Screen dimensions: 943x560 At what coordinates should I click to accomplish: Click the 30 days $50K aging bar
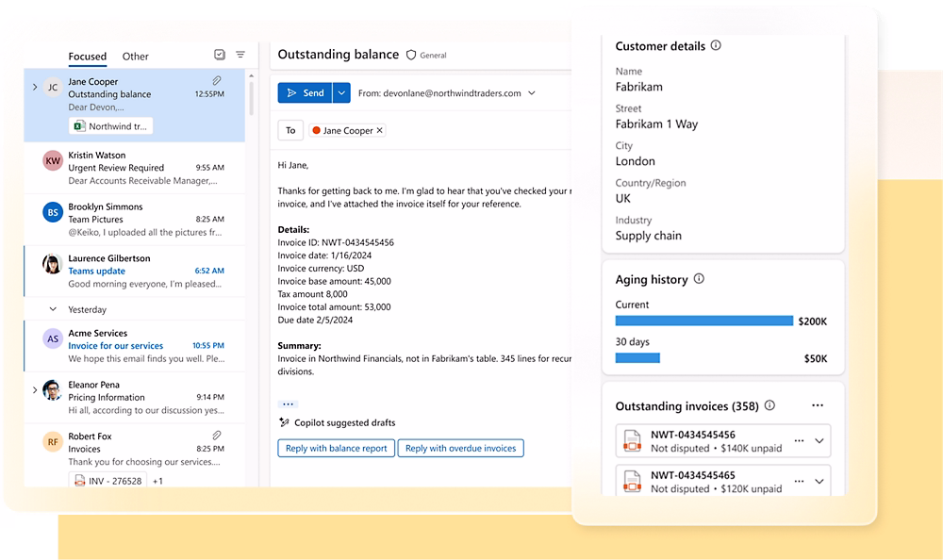coord(637,358)
